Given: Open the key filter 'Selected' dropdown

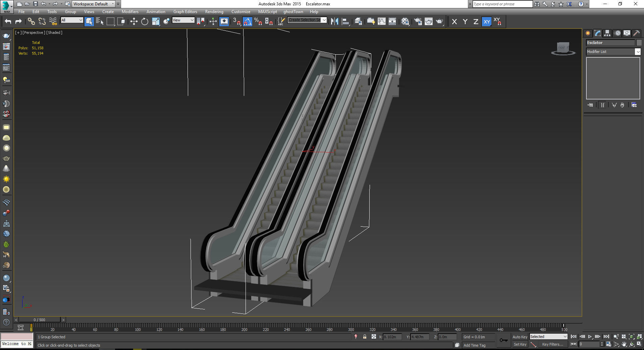Looking at the screenshot, I should 548,337.
